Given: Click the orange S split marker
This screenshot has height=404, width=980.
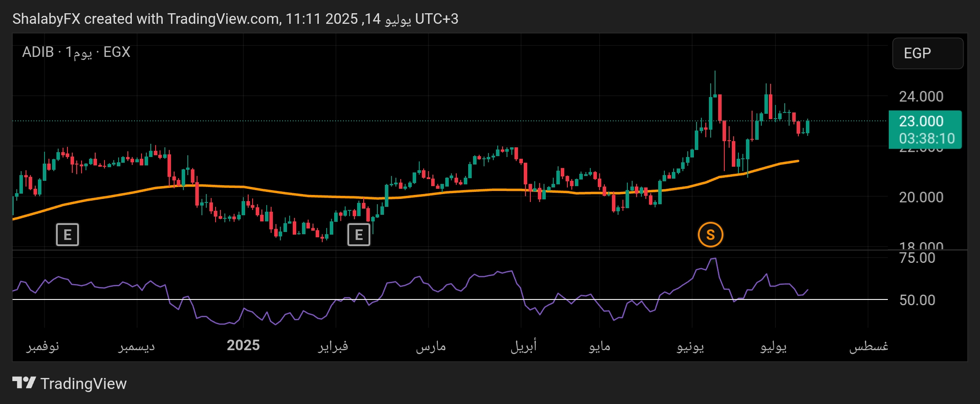Looking at the screenshot, I should [711, 235].
